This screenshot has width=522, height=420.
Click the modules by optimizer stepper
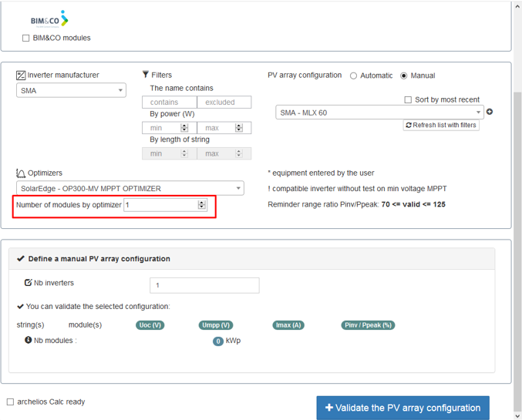click(x=202, y=205)
